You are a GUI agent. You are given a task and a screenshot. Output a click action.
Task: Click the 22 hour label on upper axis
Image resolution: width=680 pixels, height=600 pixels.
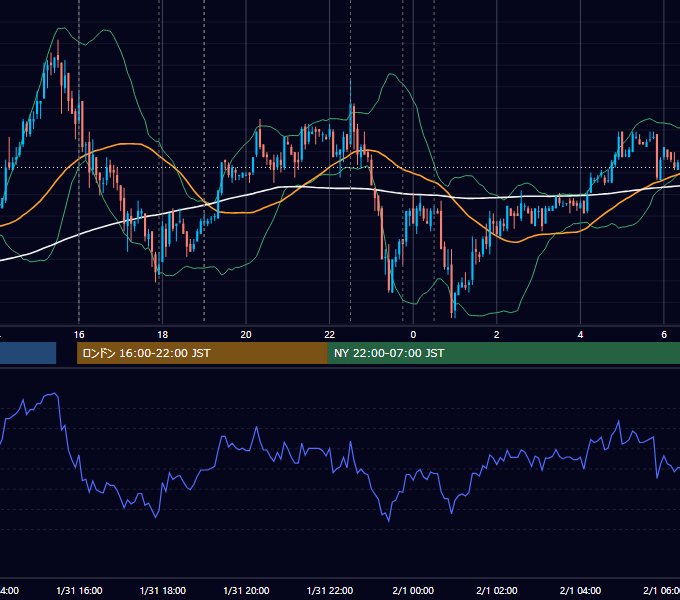[330, 335]
